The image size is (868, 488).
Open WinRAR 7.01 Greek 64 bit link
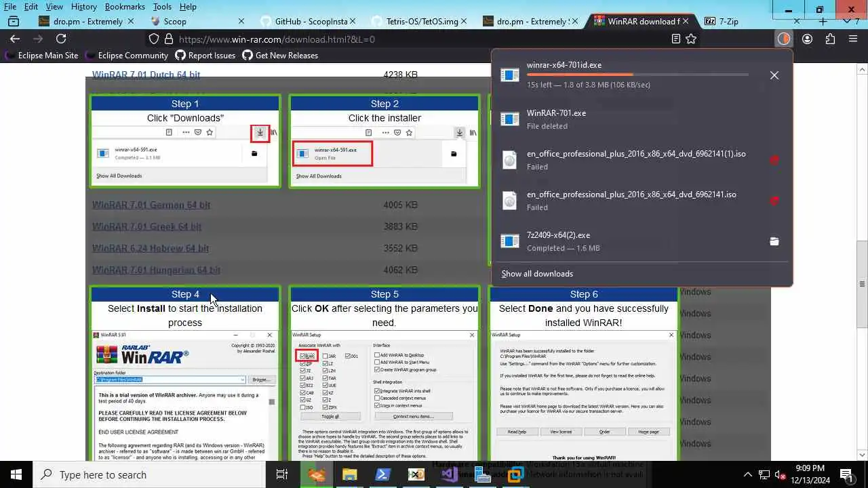(147, 226)
